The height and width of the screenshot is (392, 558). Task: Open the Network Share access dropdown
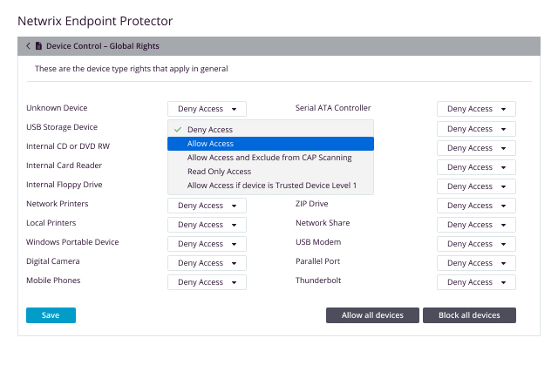pyautogui.click(x=476, y=225)
